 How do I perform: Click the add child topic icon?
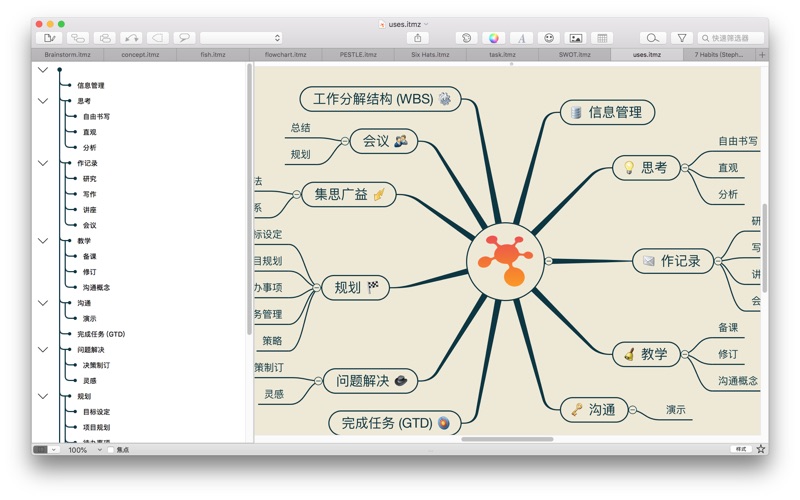[x=78, y=38]
